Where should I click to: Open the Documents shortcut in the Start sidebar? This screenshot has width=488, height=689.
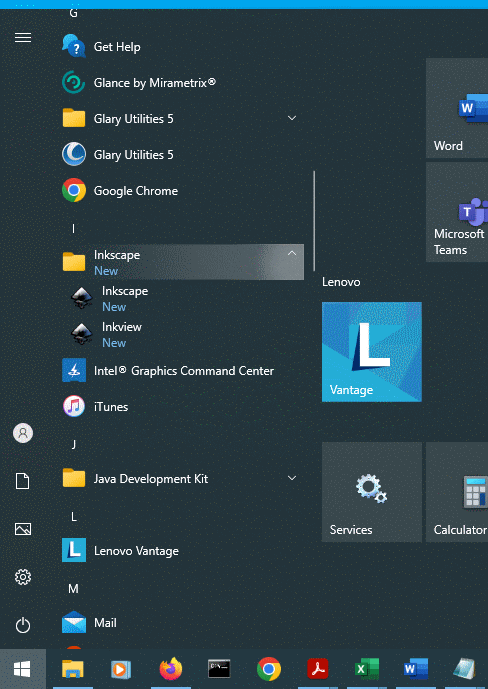coord(23,481)
